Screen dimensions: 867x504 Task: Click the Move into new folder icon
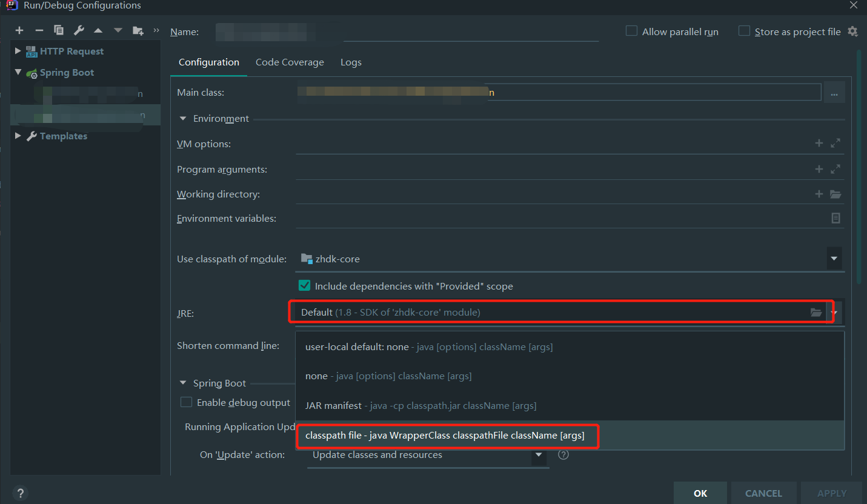pos(138,31)
